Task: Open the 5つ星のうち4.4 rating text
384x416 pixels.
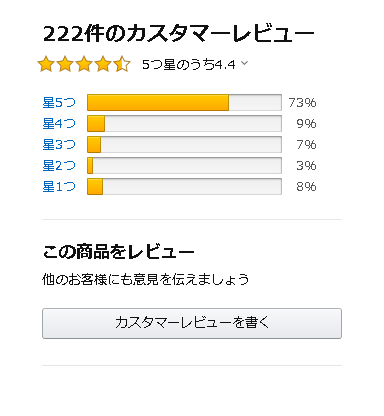Action: (x=189, y=64)
